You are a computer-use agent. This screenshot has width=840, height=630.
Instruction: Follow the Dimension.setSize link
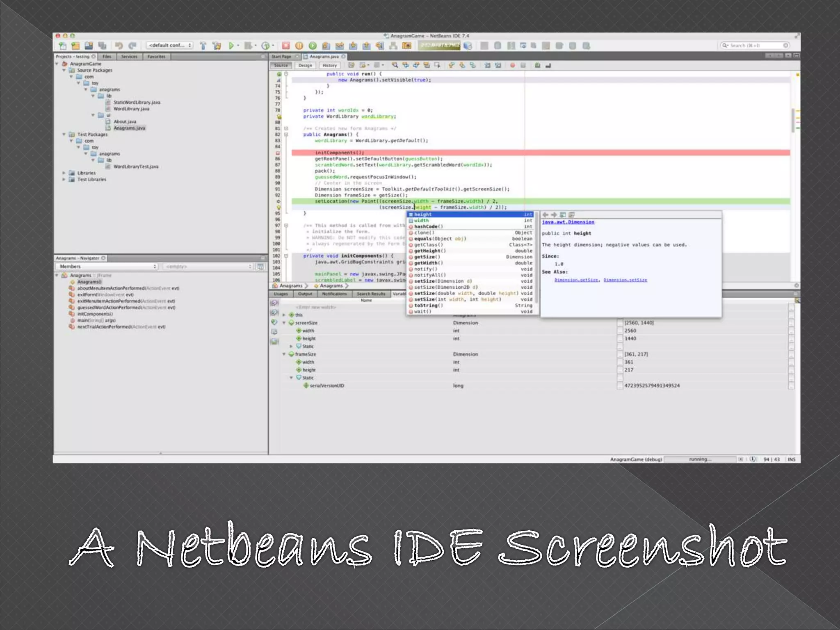625,280
